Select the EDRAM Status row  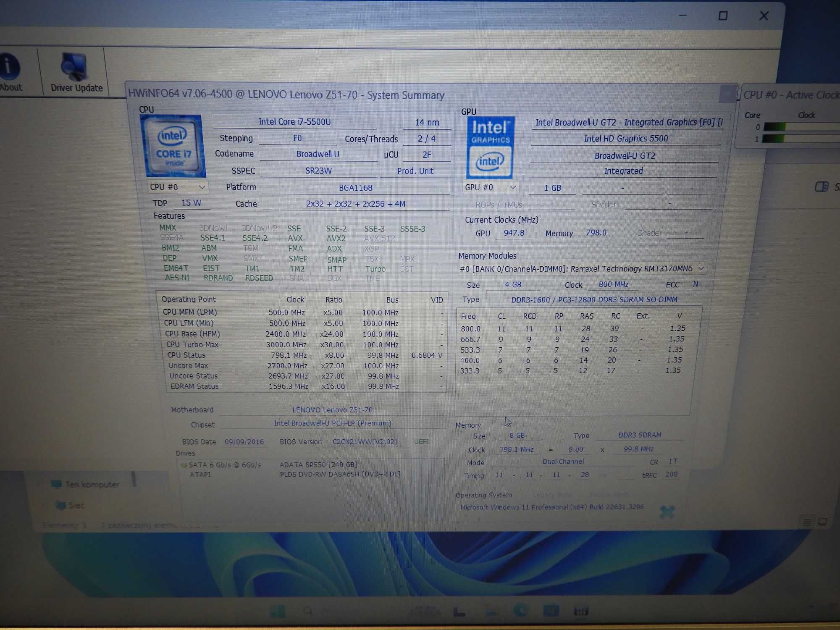click(x=307, y=386)
